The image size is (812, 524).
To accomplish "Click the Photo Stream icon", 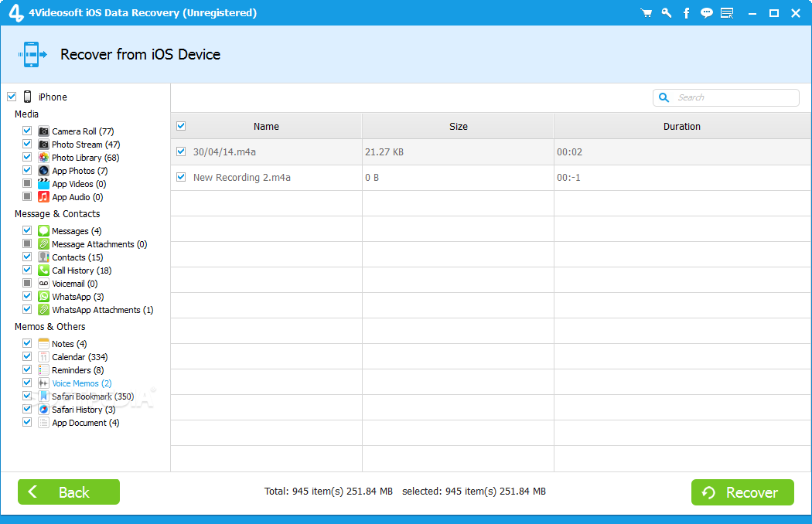I will tap(44, 145).
